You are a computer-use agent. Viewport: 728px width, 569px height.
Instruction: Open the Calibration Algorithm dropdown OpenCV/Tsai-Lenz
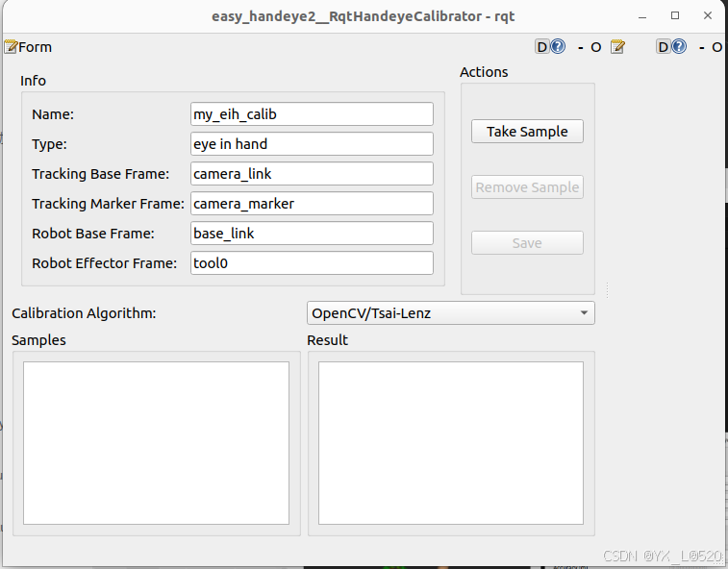click(x=450, y=313)
